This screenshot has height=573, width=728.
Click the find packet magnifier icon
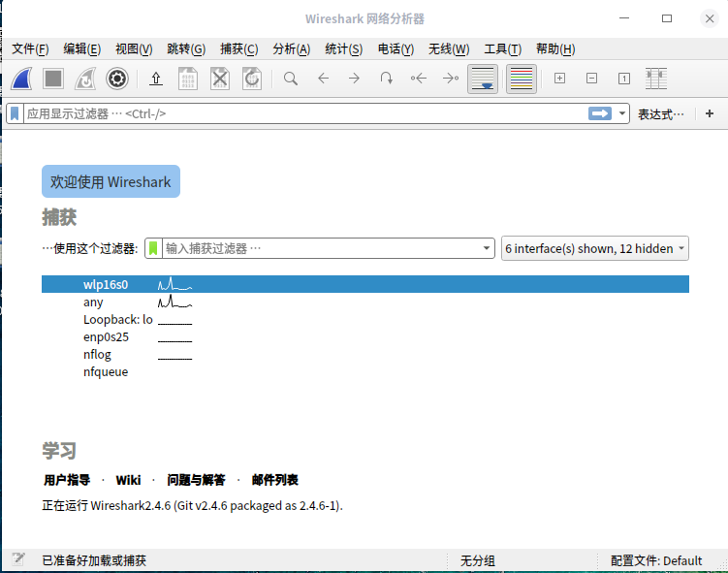[x=291, y=79]
